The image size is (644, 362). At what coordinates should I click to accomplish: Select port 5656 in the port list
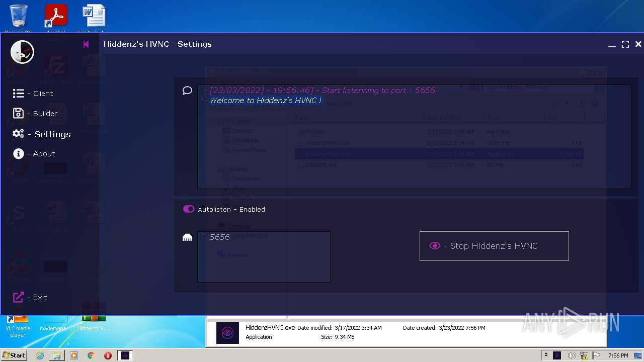pos(219,237)
